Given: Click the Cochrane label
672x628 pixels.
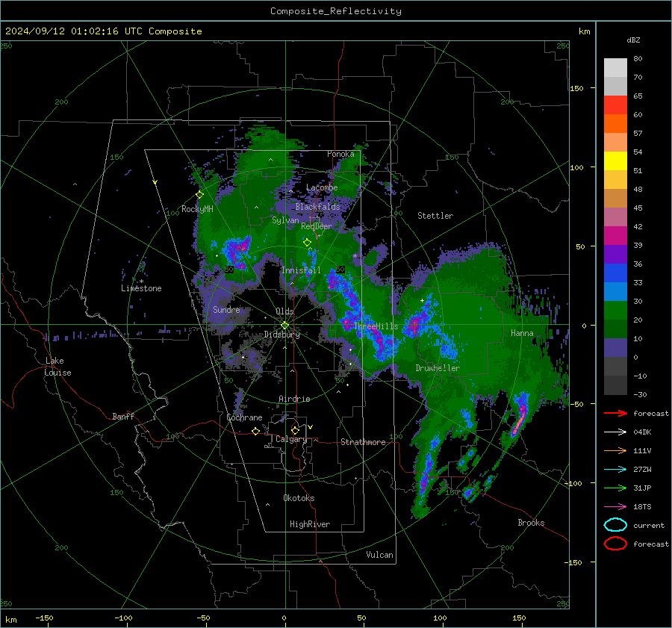Looking at the screenshot, I should (x=244, y=417).
